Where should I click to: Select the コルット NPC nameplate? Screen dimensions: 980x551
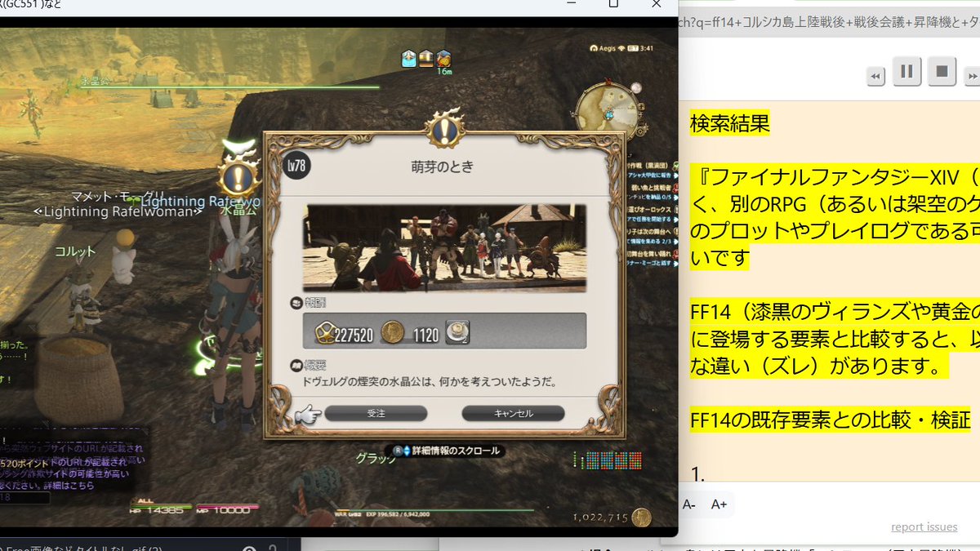point(75,253)
